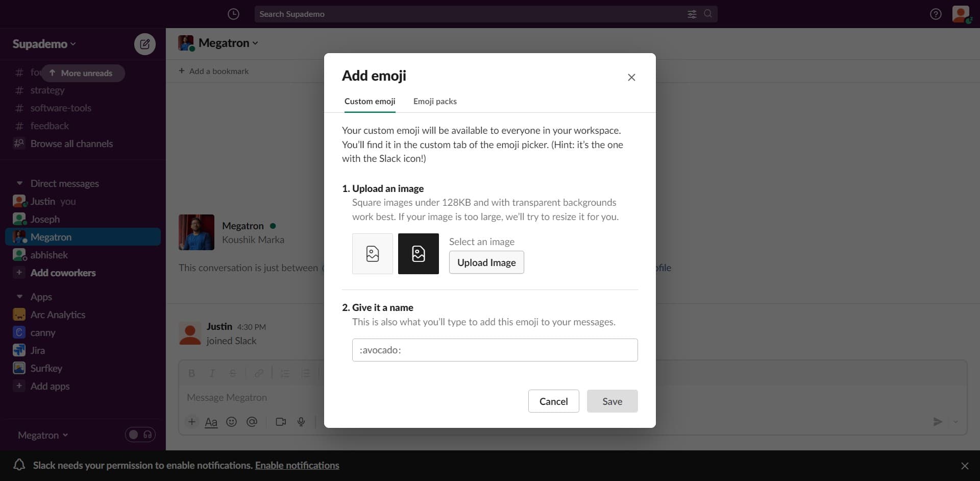
Task: Record an audio clip with mic icon
Action: pos(301,422)
